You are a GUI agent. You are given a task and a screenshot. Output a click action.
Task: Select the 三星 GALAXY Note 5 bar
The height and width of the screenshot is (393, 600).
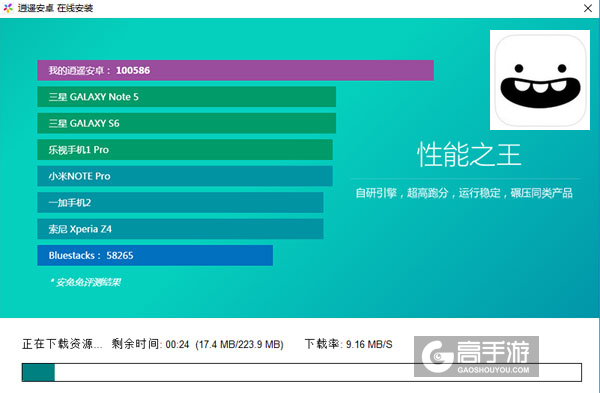(x=186, y=97)
